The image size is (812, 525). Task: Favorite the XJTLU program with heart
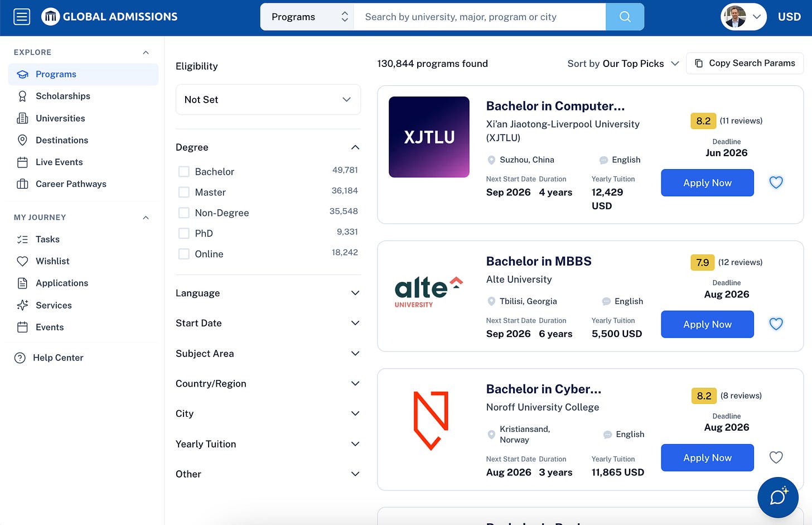coord(776,182)
